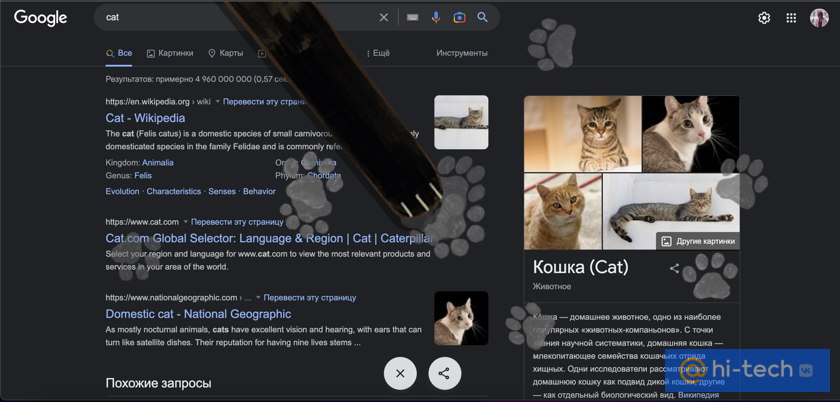The height and width of the screenshot is (402, 840).
Task: Click the Google logo
Action: pyautogui.click(x=41, y=17)
